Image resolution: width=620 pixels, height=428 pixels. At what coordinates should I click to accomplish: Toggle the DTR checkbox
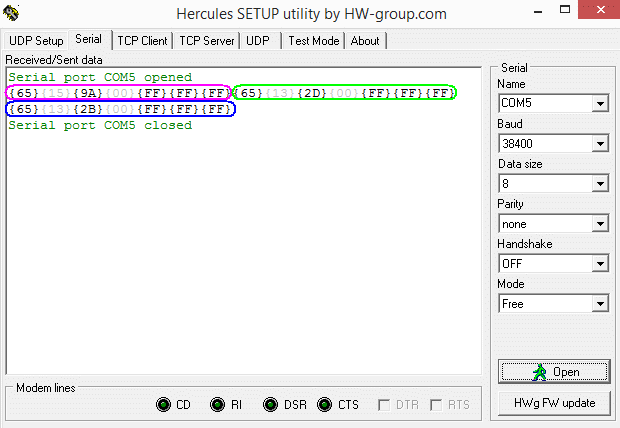(384, 405)
